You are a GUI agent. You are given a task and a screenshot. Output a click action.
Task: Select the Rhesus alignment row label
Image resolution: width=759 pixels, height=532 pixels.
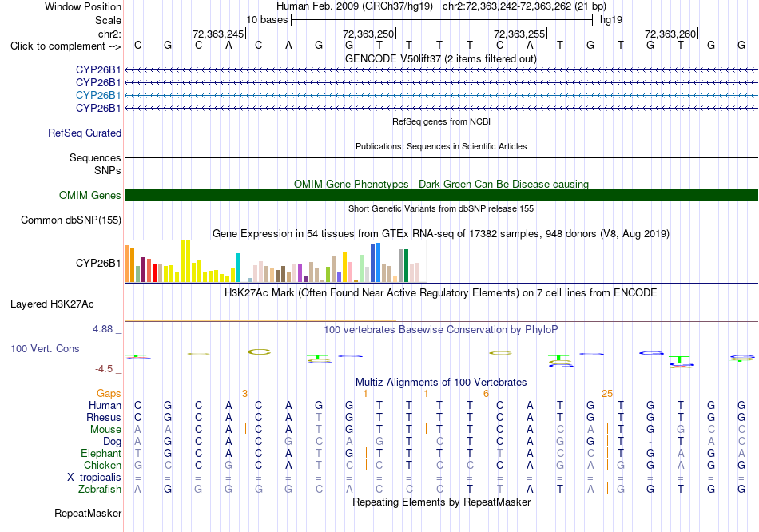pyautogui.click(x=104, y=417)
